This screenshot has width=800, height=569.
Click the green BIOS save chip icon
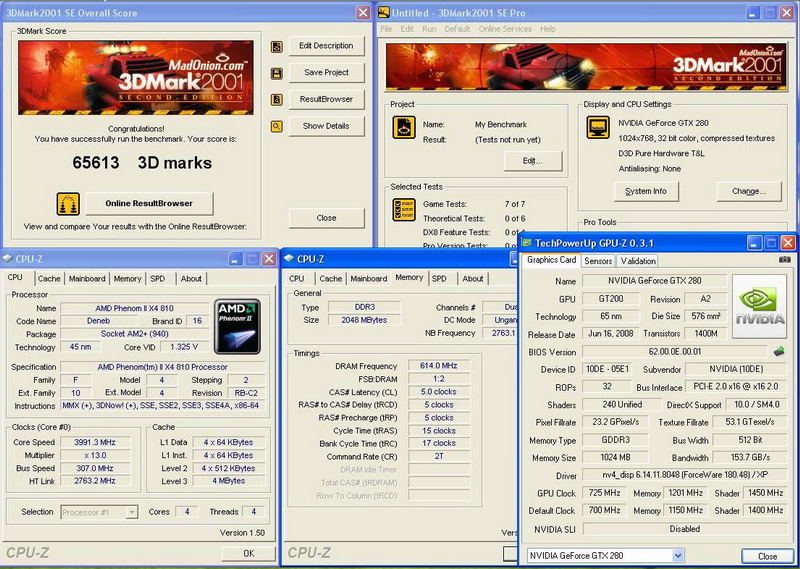pos(779,351)
